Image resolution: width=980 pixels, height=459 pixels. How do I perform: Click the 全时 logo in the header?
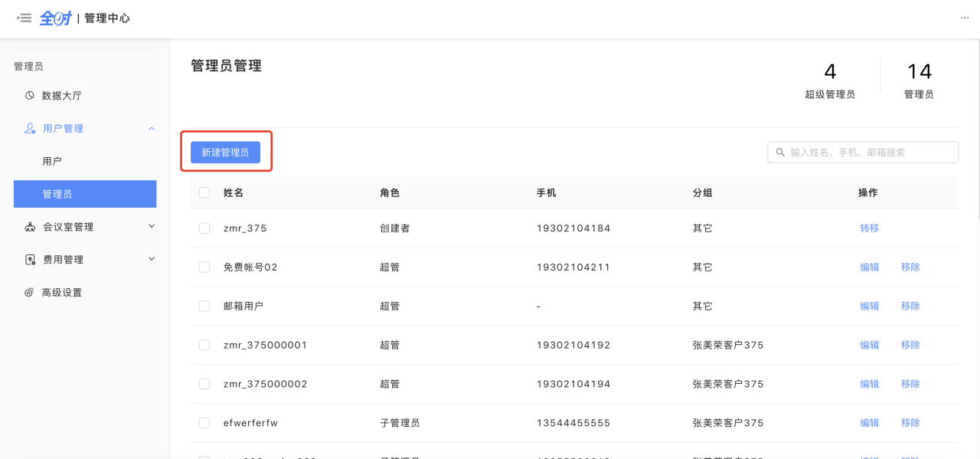click(x=55, y=18)
